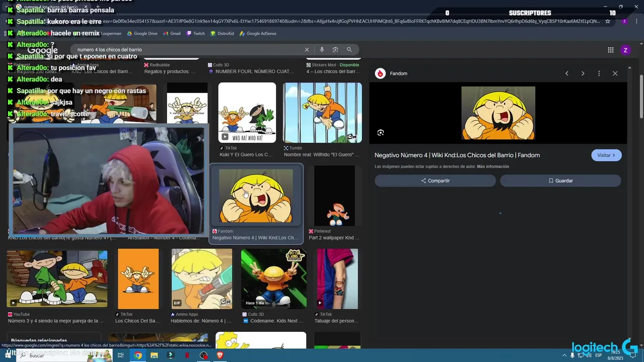This screenshot has height=362, width=644.
Task: Select the highlighted Fandom Negativo Número 4 result
Action: [256, 204]
